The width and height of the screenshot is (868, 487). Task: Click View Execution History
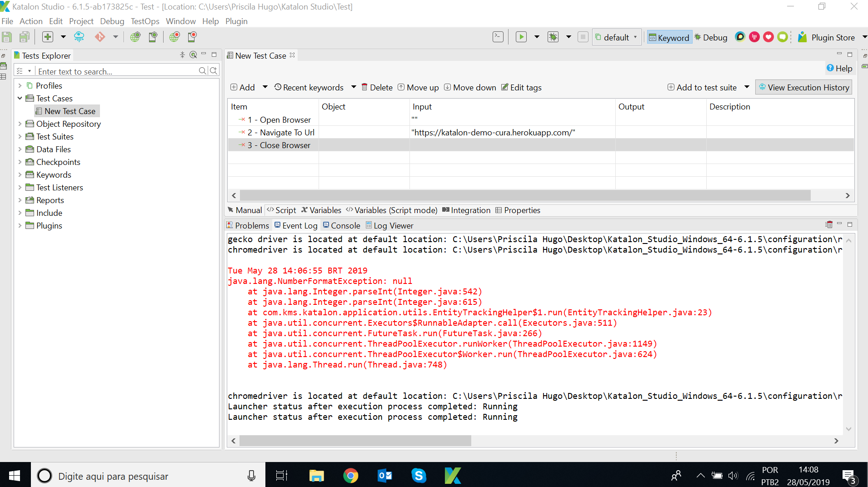coord(803,87)
